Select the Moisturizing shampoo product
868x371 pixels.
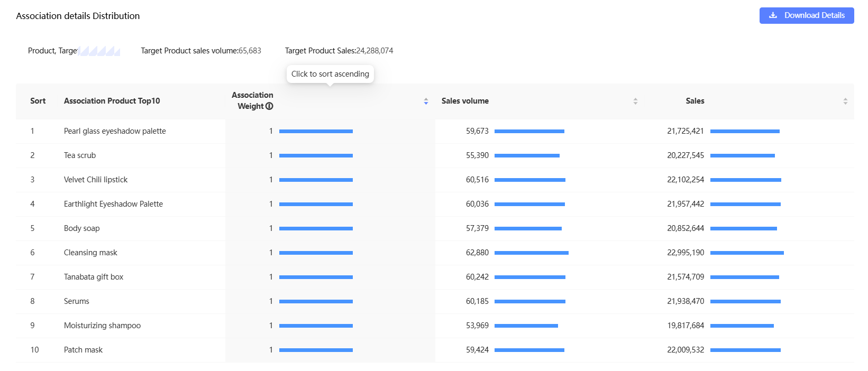click(102, 326)
